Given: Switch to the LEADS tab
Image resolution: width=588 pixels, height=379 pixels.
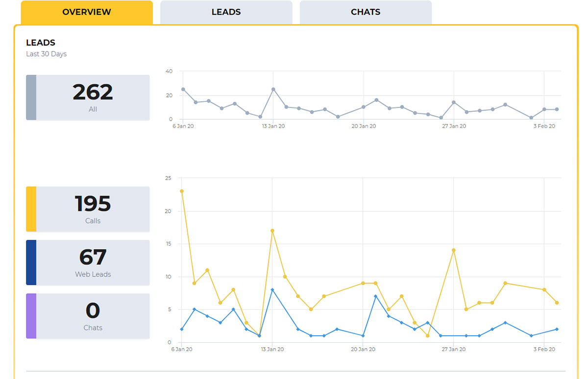Looking at the screenshot, I should click(226, 12).
